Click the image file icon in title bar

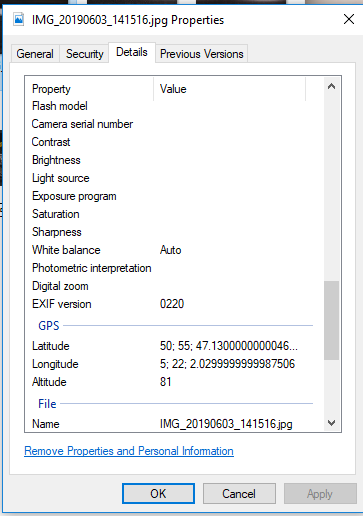[19, 20]
